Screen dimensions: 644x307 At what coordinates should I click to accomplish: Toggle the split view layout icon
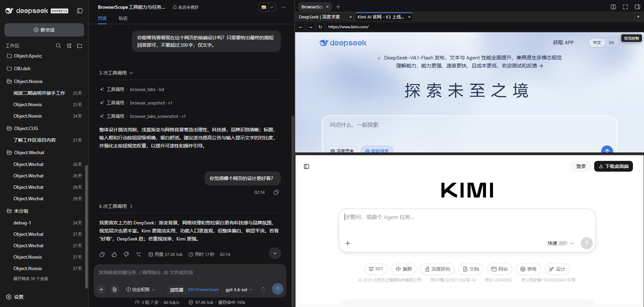tap(613, 7)
